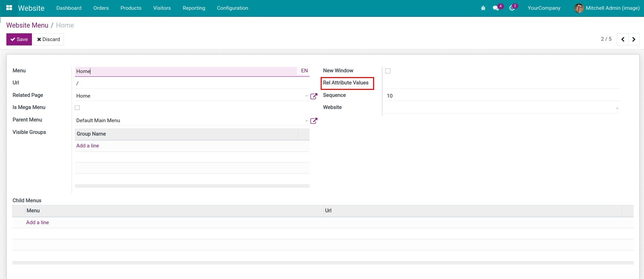Add a line in Child Menus

tap(38, 222)
